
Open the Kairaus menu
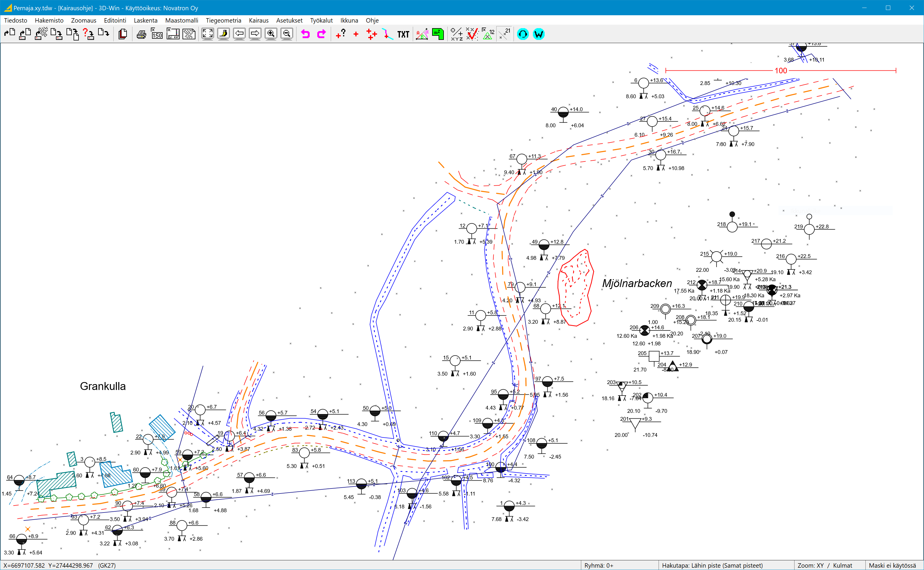[x=258, y=20]
